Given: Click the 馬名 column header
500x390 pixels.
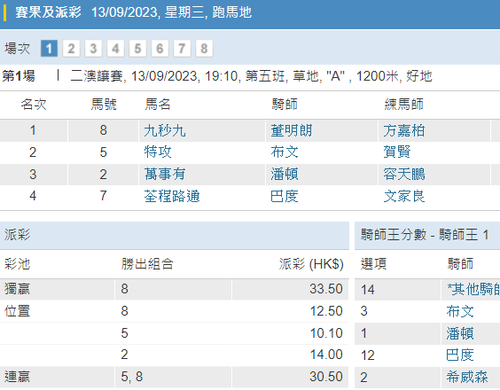Looking at the screenshot, I should 157,104.
